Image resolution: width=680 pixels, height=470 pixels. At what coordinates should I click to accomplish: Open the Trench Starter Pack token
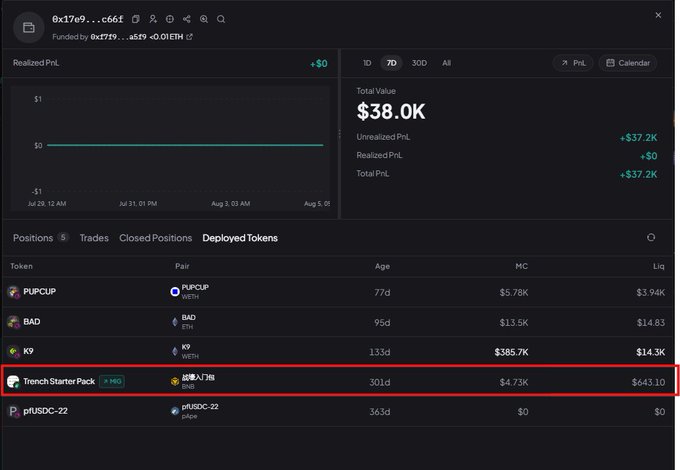(x=59, y=381)
